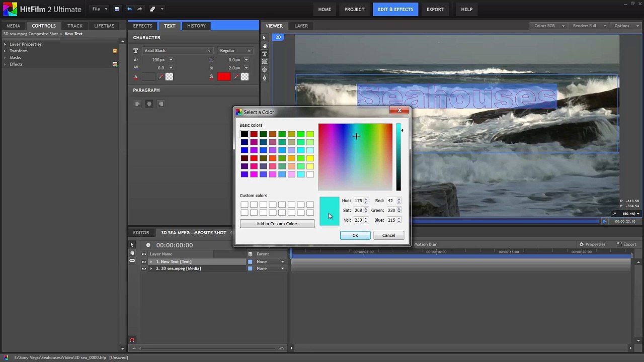This screenshot has height=362, width=644.
Task: Click the Redo arrow icon
Action: pos(140,9)
